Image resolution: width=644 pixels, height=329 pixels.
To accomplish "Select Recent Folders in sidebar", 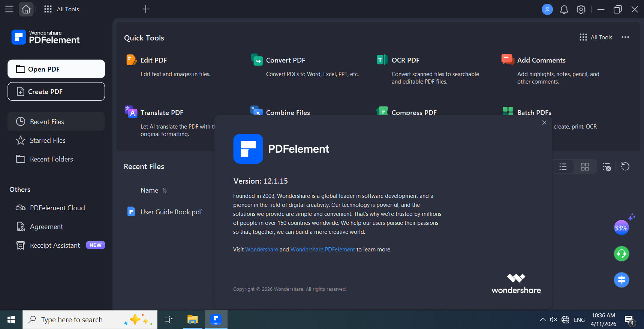I will (56, 159).
